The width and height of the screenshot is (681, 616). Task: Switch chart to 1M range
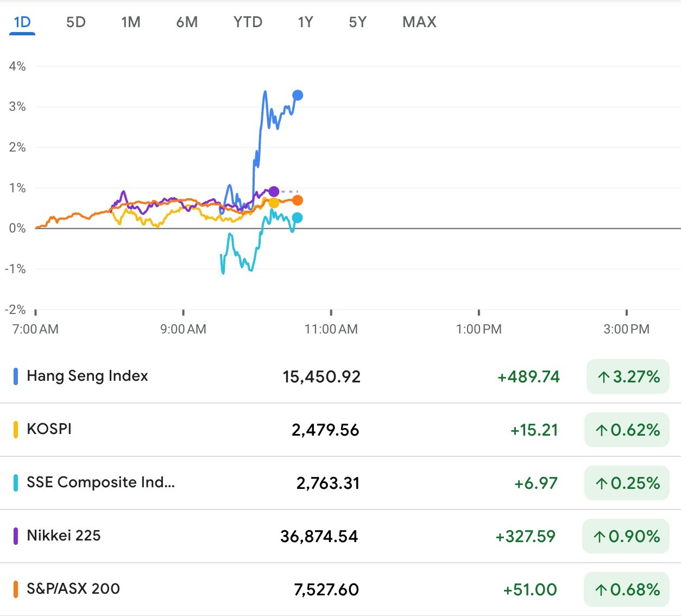tap(131, 22)
